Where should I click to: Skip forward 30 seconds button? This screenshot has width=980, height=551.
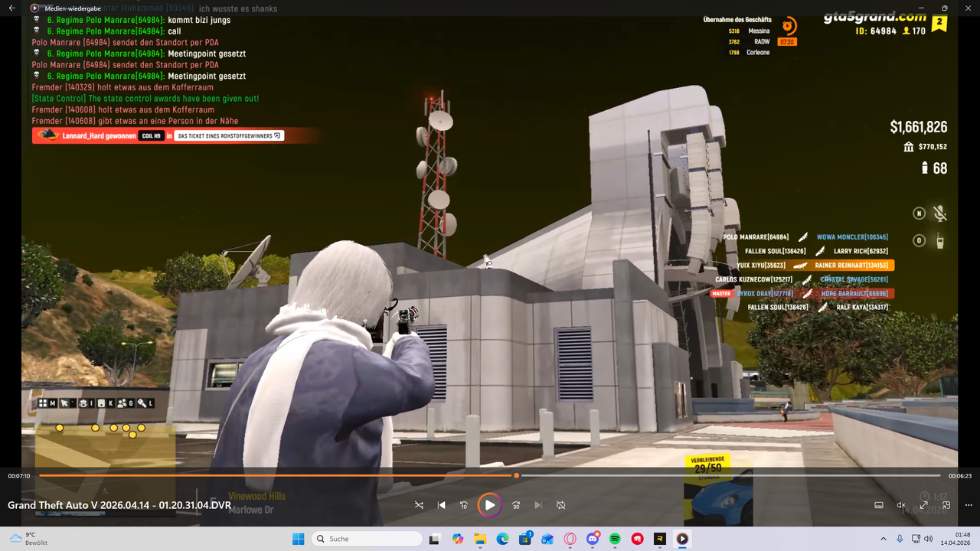516,505
